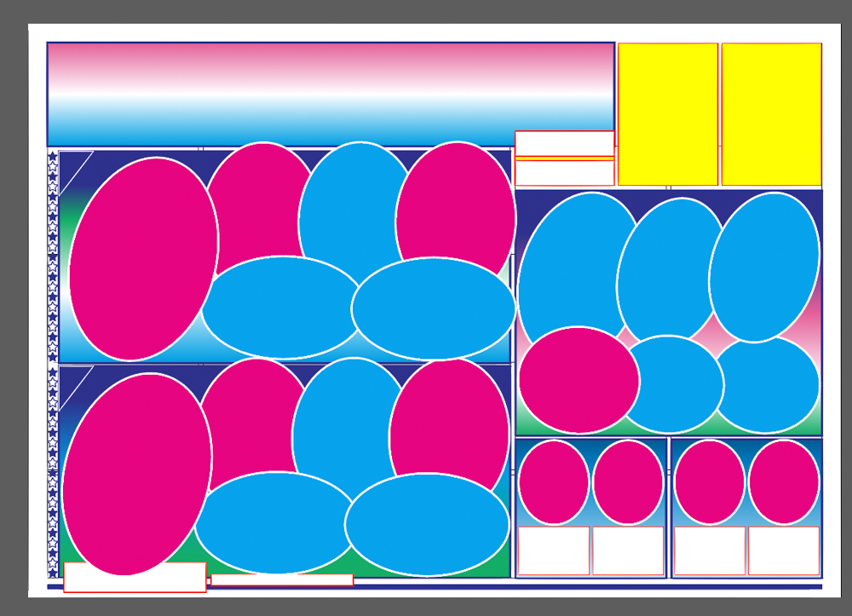This screenshot has width=852, height=616.
Task: Select the dark blue line along the artboard bottom
Action: click(x=435, y=587)
